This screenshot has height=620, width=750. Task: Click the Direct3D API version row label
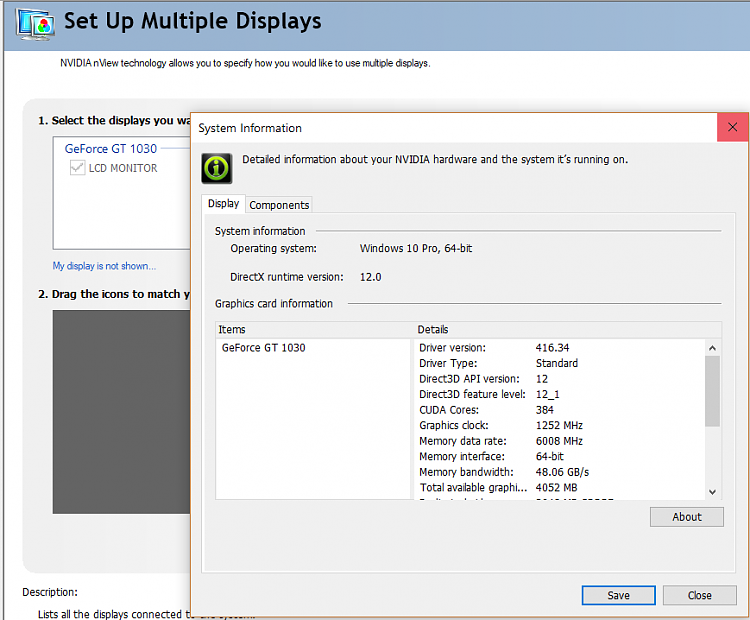(x=469, y=379)
